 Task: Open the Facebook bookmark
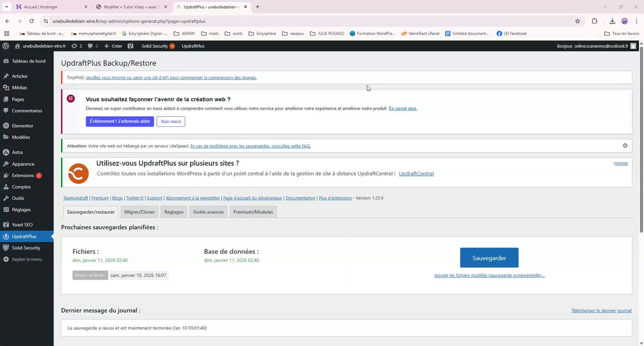pos(512,34)
